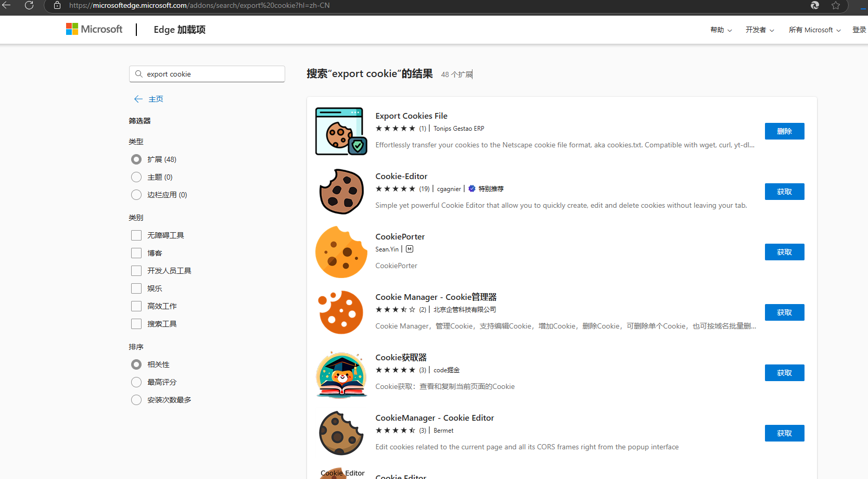Click the 48 个扩展 result count
The width and height of the screenshot is (868, 479).
point(456,74)
